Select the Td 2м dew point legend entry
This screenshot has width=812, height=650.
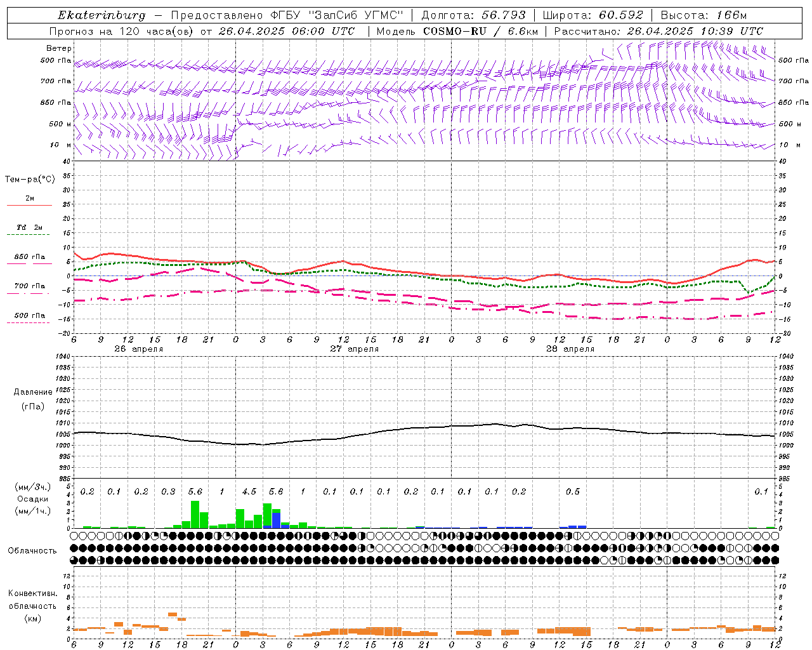coord(30,227)
